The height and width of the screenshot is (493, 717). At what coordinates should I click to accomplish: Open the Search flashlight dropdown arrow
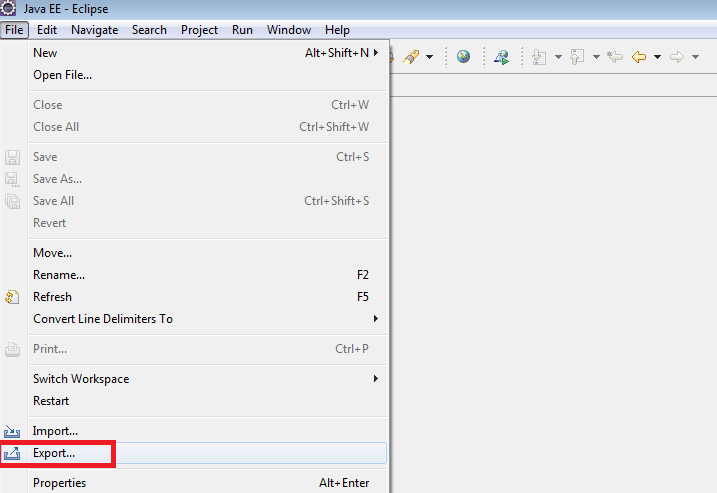[x=429, y=57]
